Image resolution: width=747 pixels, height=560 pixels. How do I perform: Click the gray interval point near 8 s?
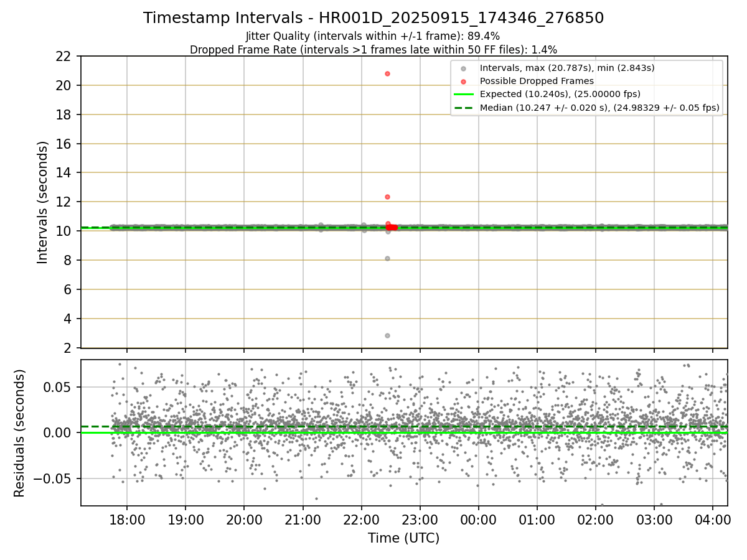point(387,258)
